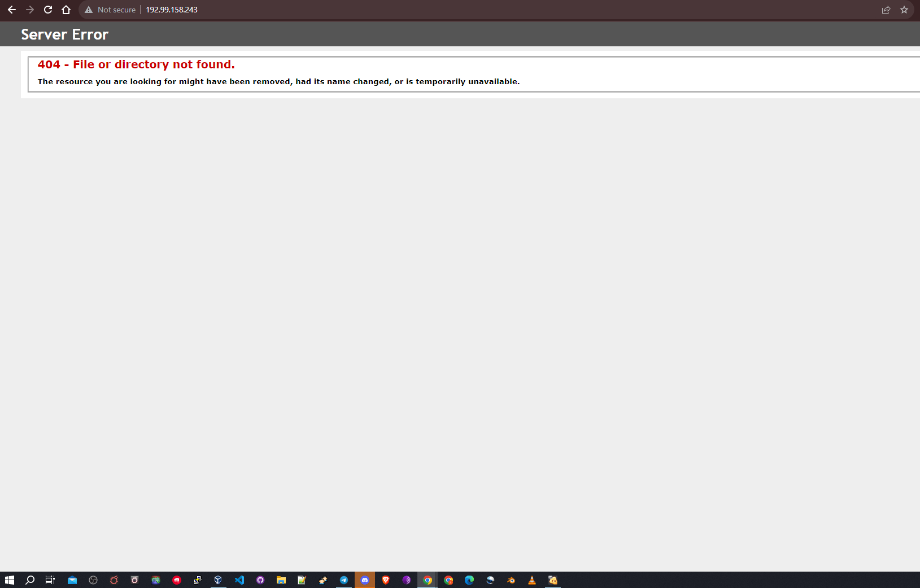
Task: Share this page using the share icon
Action: pos(886,10)
